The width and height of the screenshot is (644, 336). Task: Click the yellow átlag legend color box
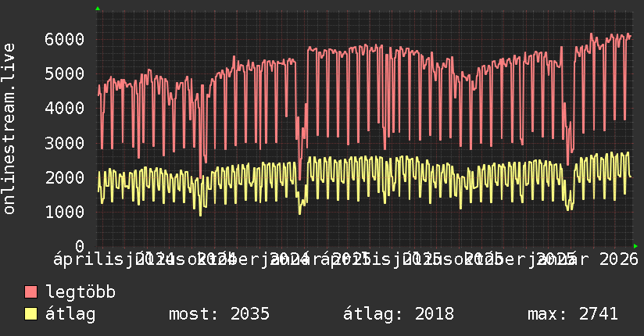[31, 314]
